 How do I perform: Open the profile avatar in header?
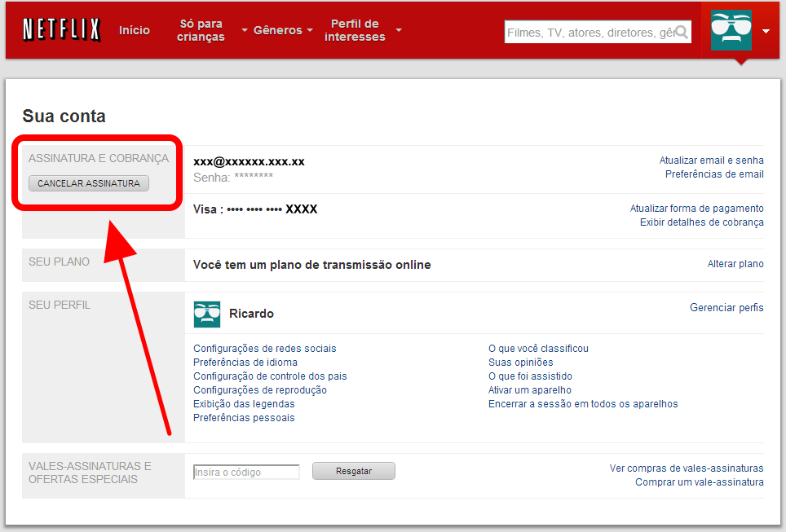pos(731,30)
